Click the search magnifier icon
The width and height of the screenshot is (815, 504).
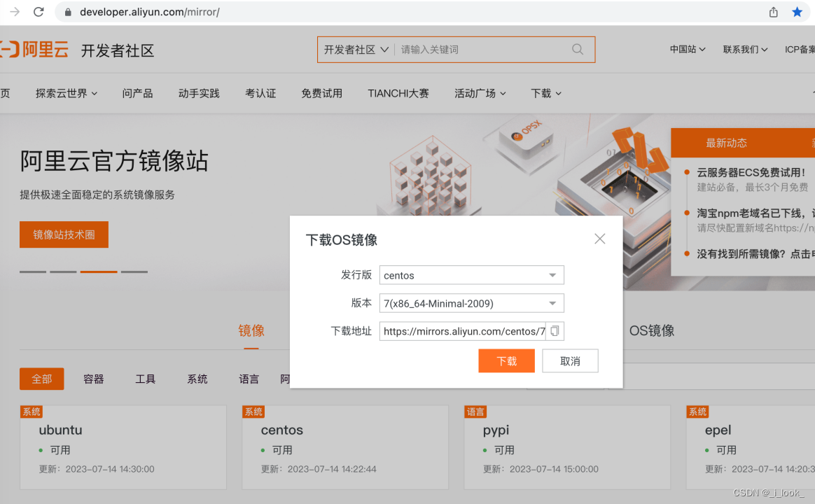pyautogui.click(x=578, y=50)
